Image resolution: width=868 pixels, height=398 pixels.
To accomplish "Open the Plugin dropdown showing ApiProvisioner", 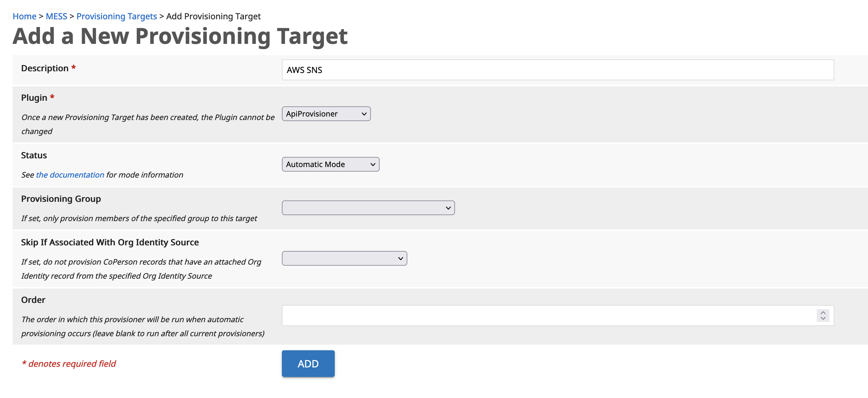I will 326,114.
